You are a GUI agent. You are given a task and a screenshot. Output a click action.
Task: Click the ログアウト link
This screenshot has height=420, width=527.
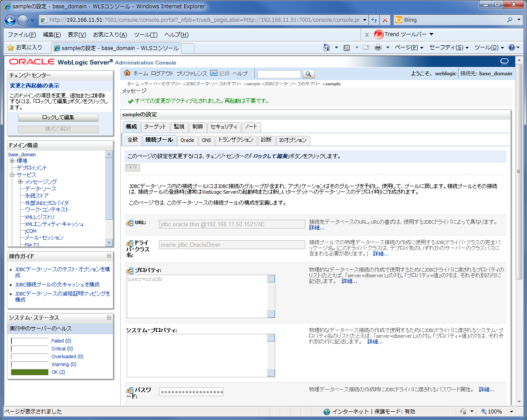pyautogui.click(x=162, y=74)
